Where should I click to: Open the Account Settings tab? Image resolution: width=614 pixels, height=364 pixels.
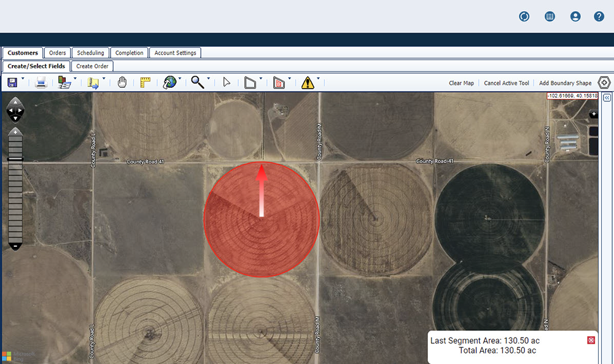click(x=175, y=53)
